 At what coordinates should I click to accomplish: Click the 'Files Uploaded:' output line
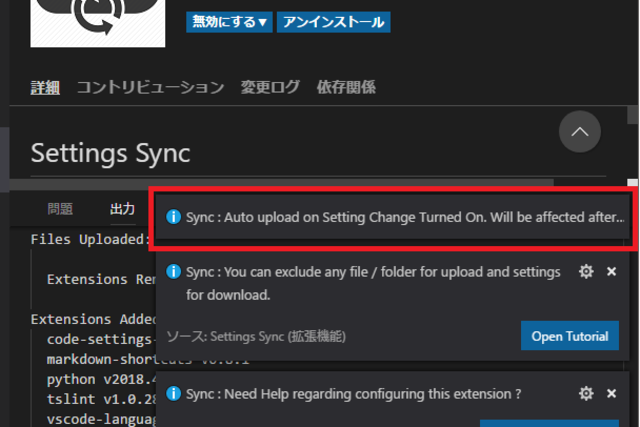90,239
